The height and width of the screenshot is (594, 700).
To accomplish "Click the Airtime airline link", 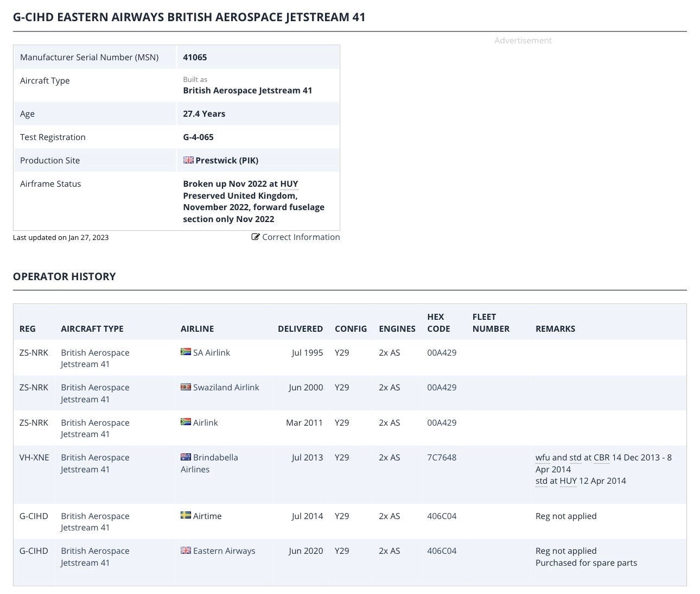I will click(207, 516).
